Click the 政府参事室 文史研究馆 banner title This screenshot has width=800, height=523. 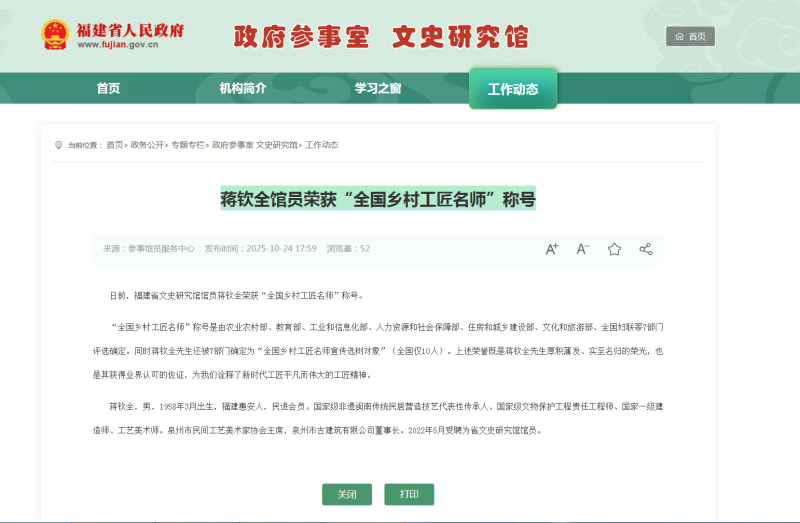(x=380, y=37)
